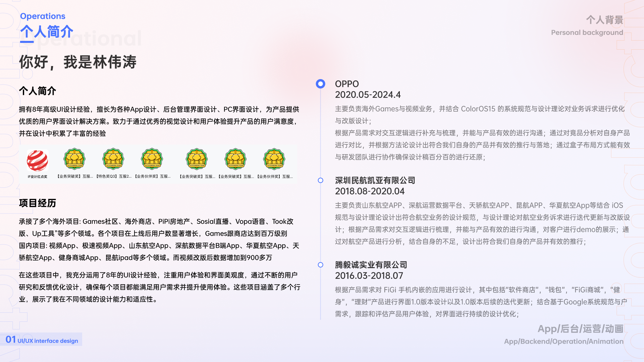Click the 个人背景 header at top right
Viewport: 644px width, 362px height.
(604, 20)
